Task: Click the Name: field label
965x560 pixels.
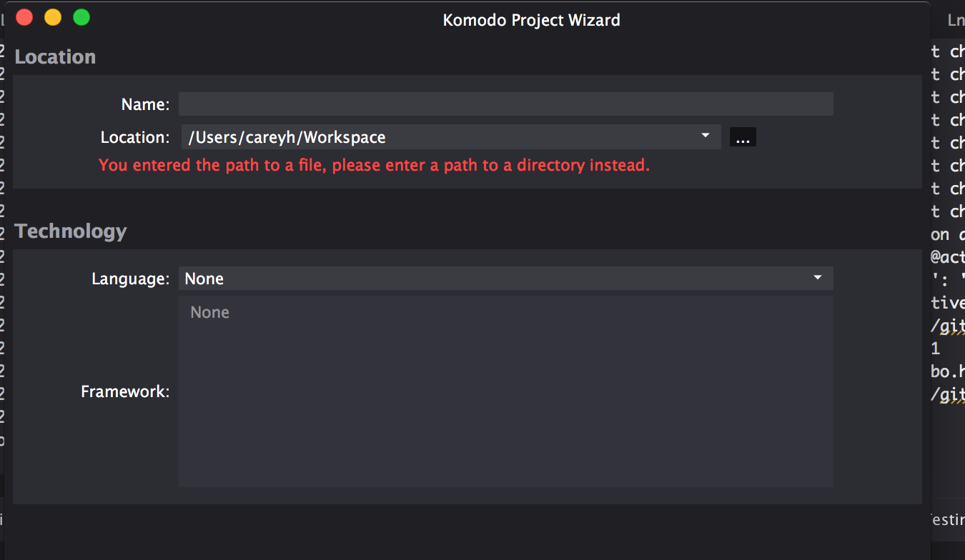Action: pos(144,104)
